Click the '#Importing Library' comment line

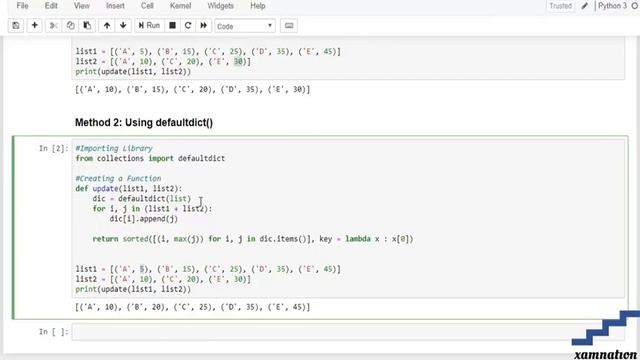click(114, 148)
